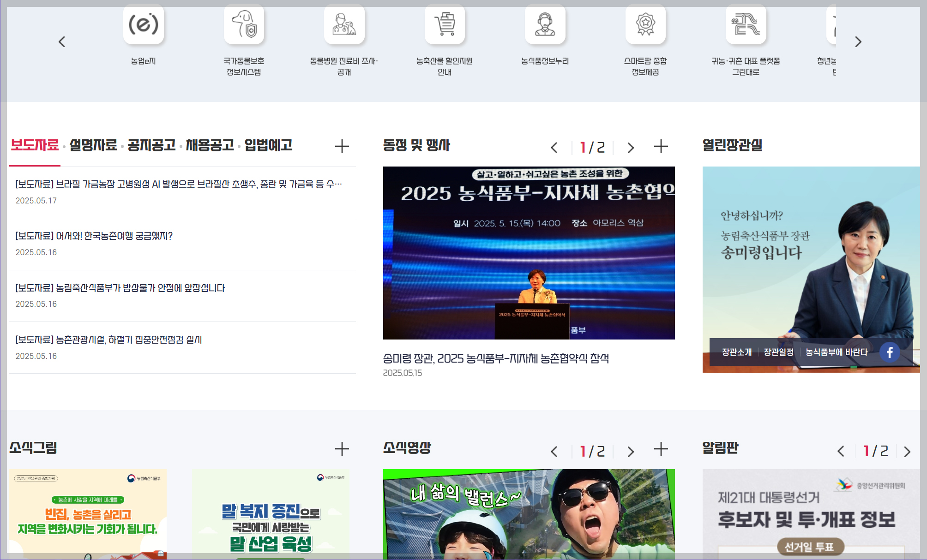
Task: Open more 소식그림 with the plus icon
Action: coord(342,449)
